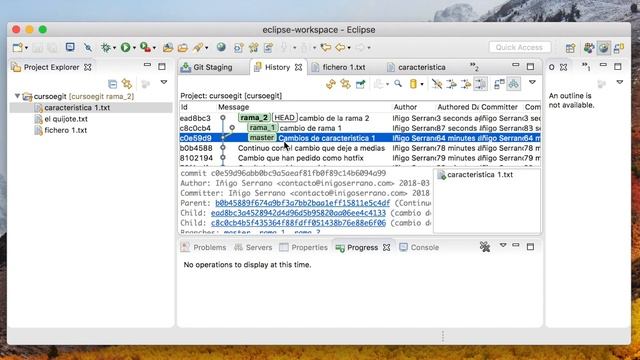Open the Run dropdown arrow

point(134,48)
